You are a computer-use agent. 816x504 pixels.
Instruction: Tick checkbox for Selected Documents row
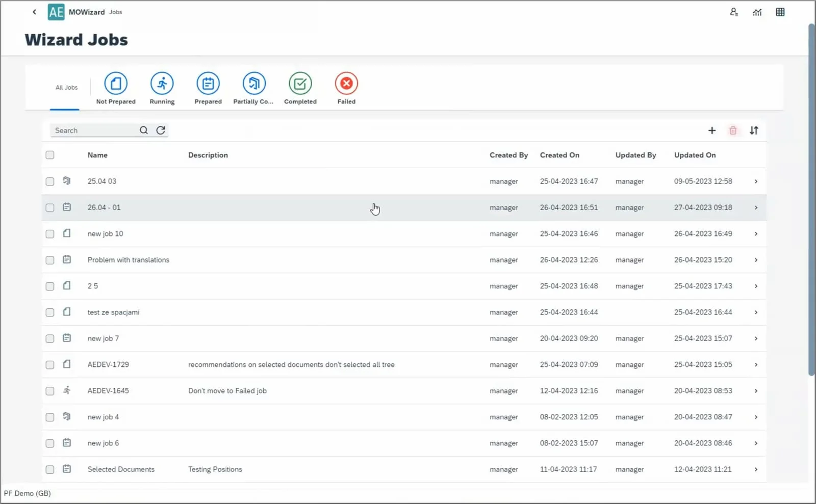pos(50,469)
